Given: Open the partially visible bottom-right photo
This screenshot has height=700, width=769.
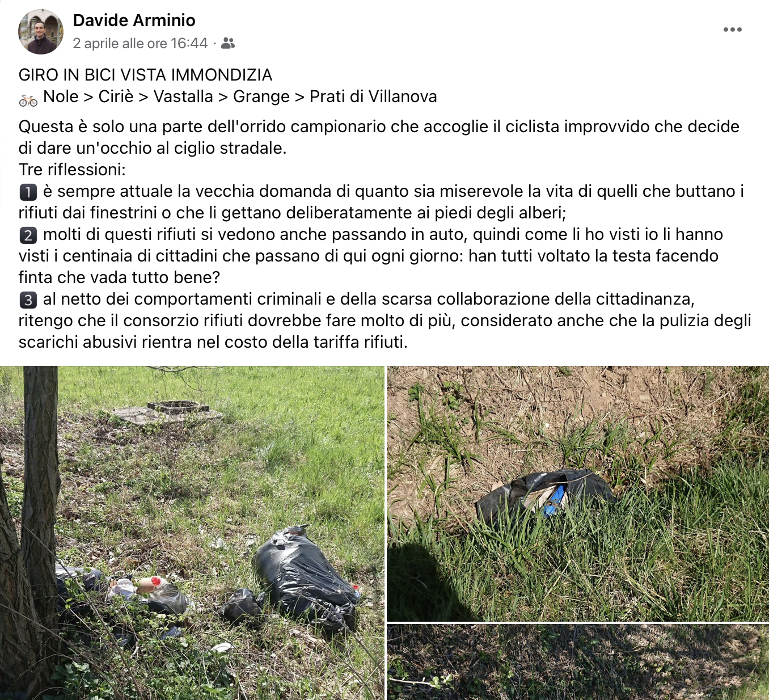Looking at the screenshot, I should (x=578, y=662).
